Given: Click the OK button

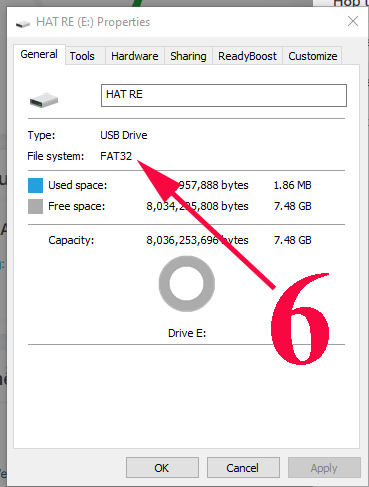Looking at the screenshot, I should (x=162, y=468).
